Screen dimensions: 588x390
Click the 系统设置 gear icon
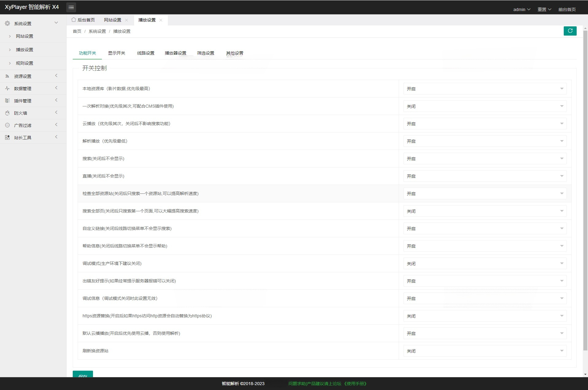click(7, 23)
